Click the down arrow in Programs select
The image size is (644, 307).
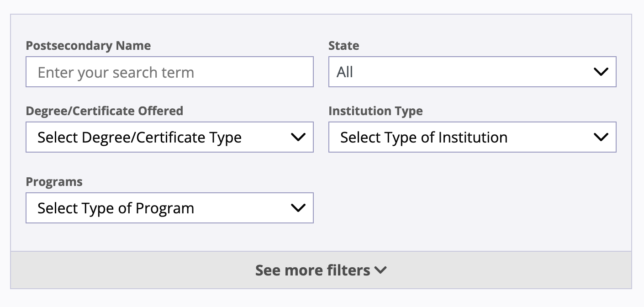[298, 208]
